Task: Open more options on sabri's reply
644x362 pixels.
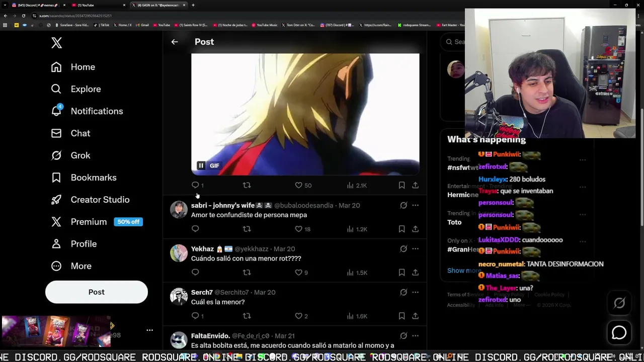Action: [415, 205]
